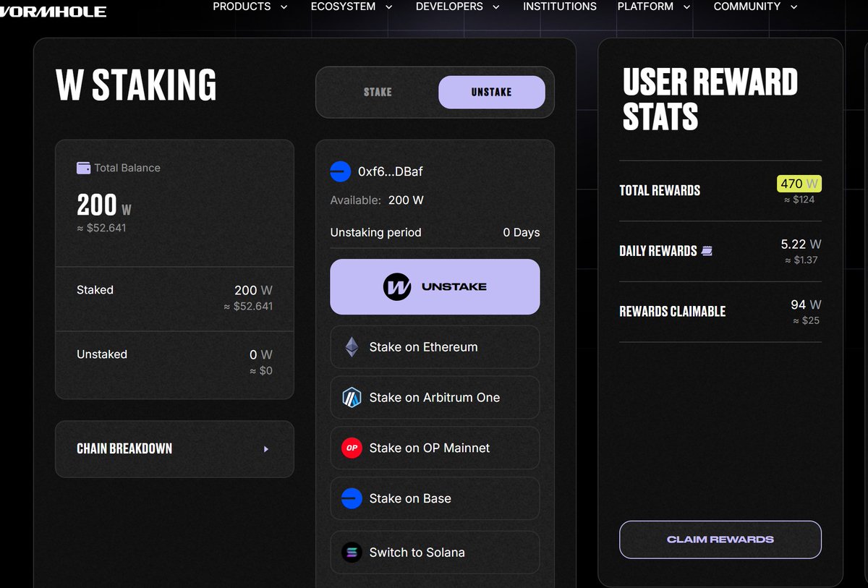Click the Total Balance 200 W amount
Screen dimensions: 868x588
(x=104, y=206)
